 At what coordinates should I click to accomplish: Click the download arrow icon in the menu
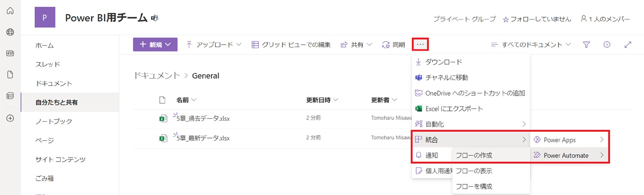[x=418, y=62]
